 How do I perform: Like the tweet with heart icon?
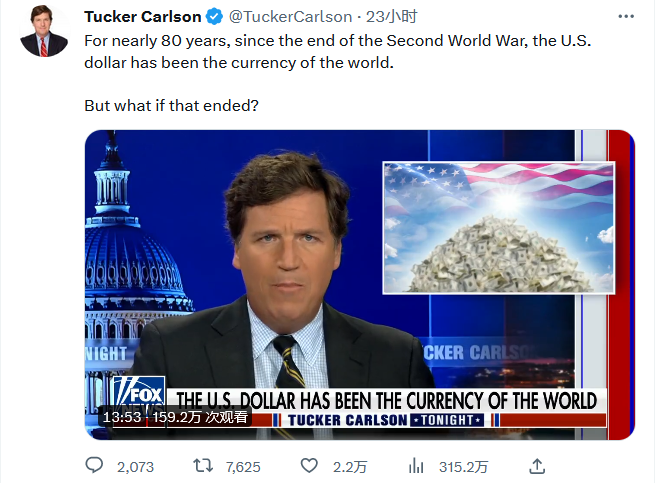click(x=309, y=466)
